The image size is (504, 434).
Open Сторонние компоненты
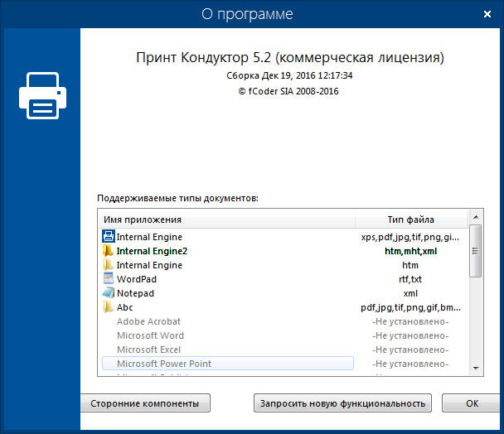[x=146, y=403]
